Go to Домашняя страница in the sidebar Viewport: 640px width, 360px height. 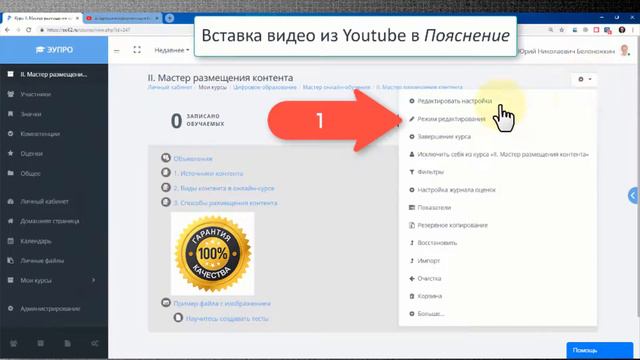(x=49, y=221)
